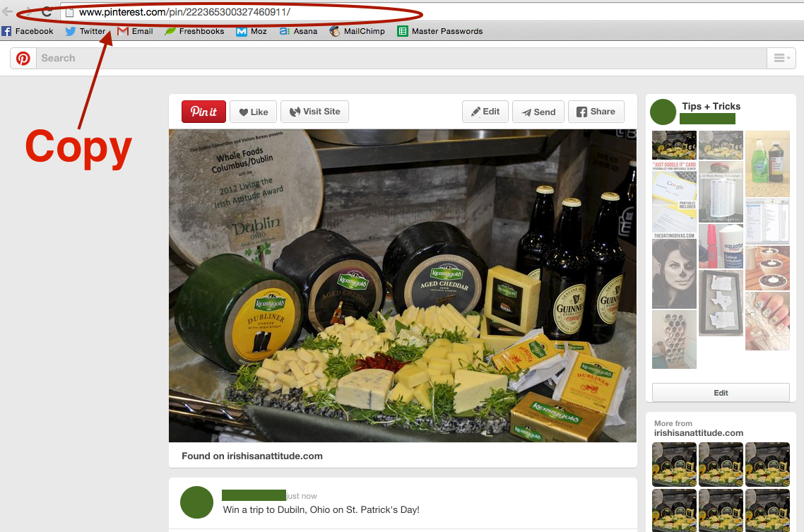Click the commenter's green profile avatar

coord(197,502)
